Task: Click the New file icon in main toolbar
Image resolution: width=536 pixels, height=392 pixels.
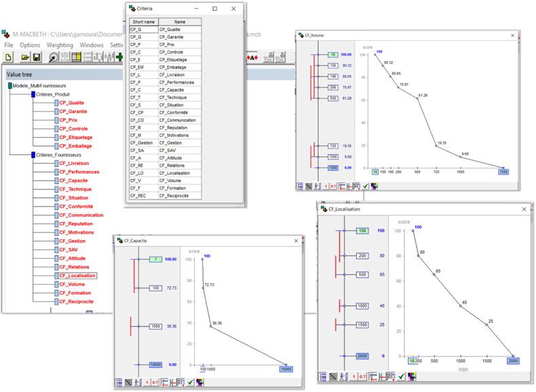Action: (x=9, y=57)
